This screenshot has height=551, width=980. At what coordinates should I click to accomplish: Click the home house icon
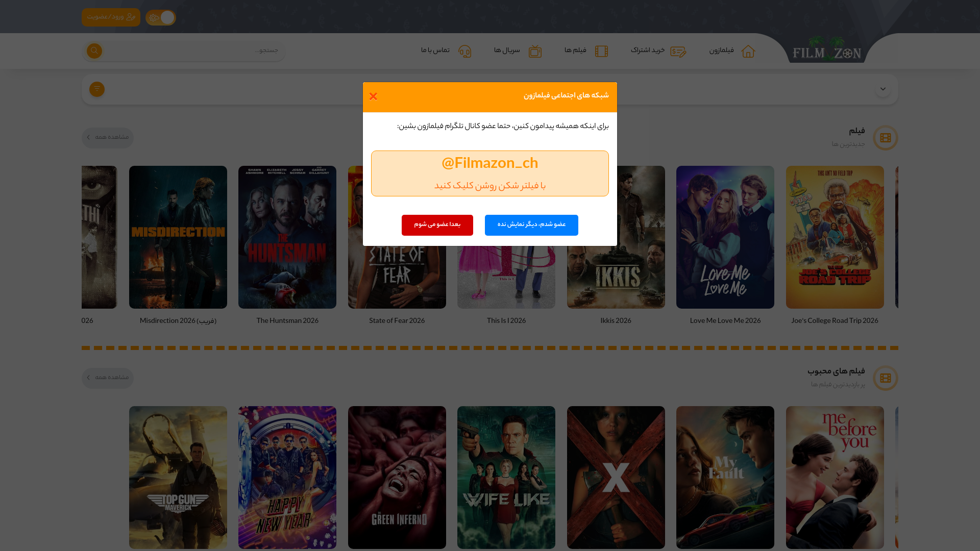pos(748,52)
